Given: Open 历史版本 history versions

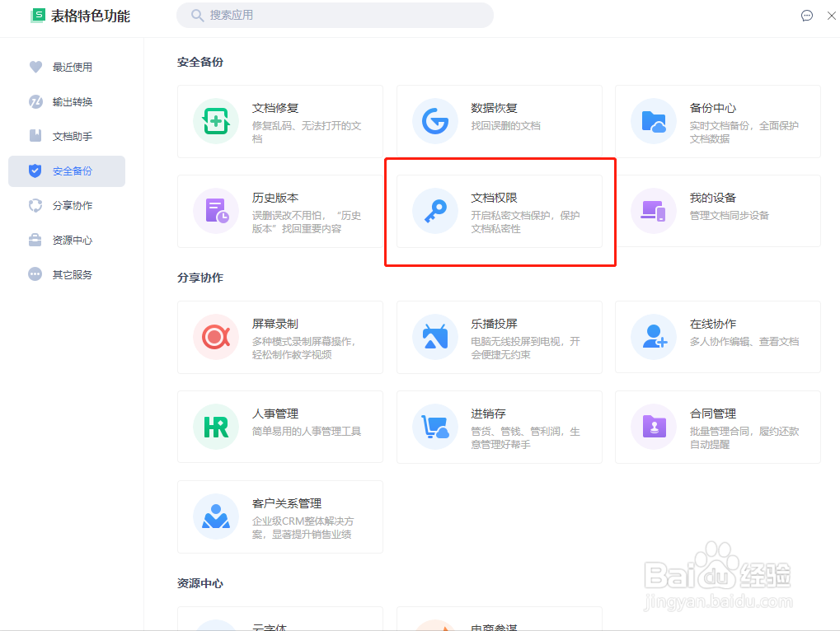Looking at the screenshot, I should point(280,211).
